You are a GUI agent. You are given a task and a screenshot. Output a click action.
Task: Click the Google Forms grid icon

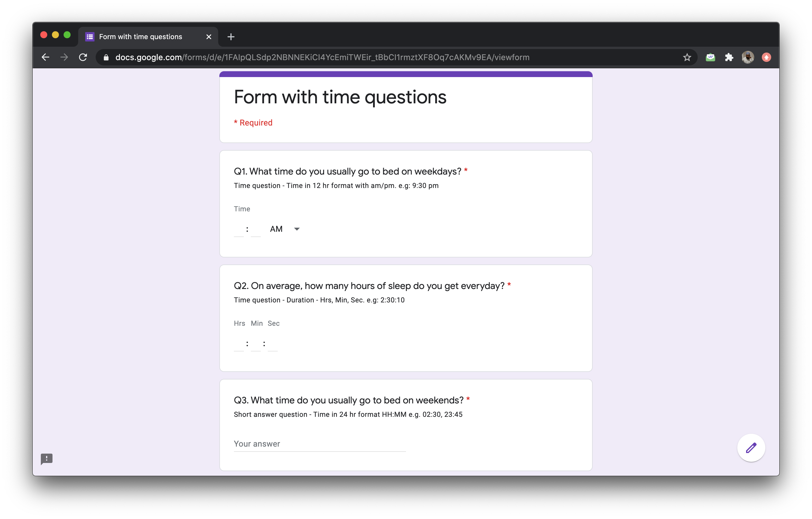click(91, 37)
